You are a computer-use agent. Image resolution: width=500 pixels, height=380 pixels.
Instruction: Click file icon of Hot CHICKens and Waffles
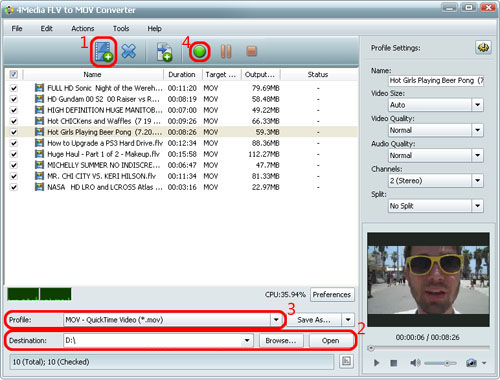click(39, 121)
